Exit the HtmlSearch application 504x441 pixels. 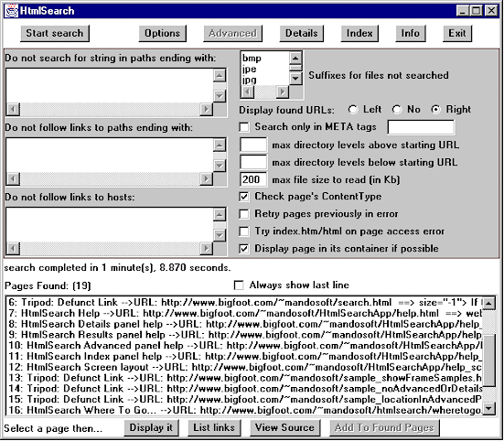click(457, 34)
